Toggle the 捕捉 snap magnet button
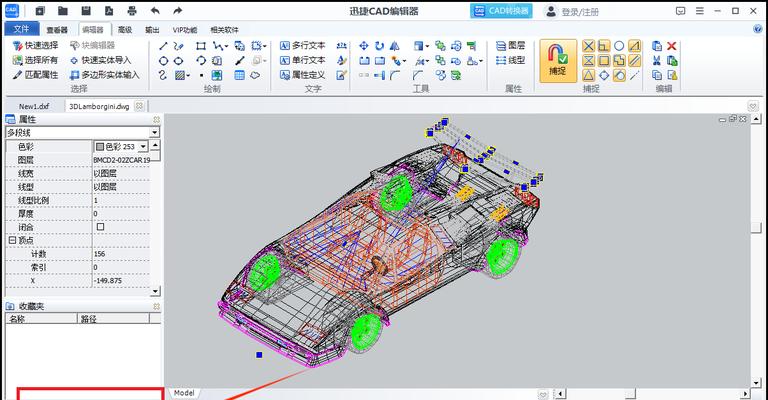 coord(558,61)
